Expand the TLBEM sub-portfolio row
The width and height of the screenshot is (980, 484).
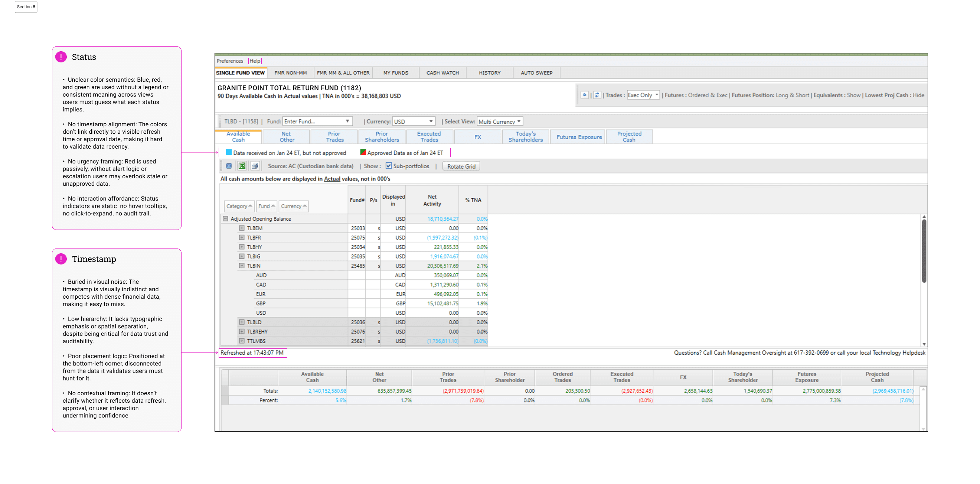pyautogui.click(x=242, y=228)
